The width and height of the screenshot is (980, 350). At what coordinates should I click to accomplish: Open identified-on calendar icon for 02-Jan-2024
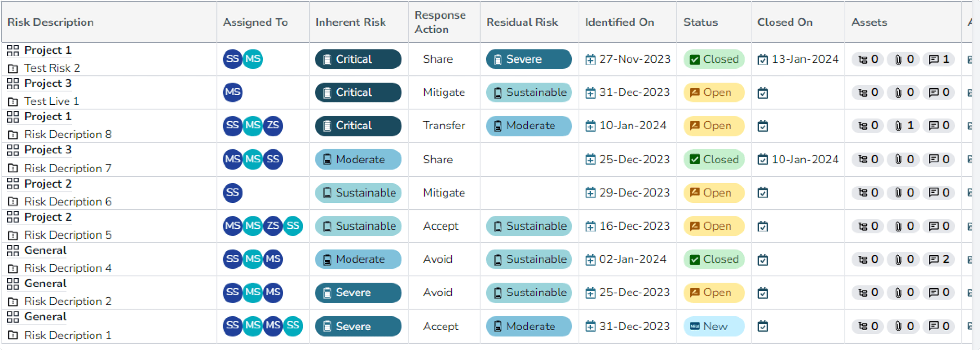590,260
